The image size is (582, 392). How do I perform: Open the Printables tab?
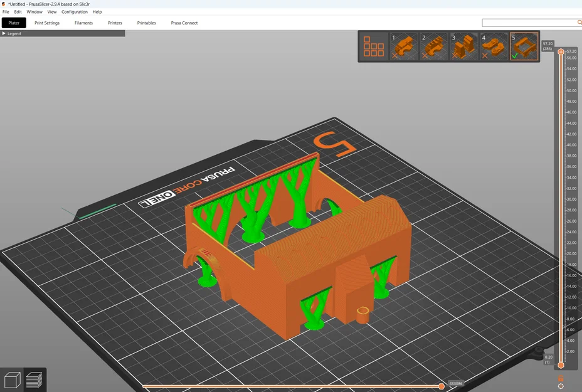147,23
